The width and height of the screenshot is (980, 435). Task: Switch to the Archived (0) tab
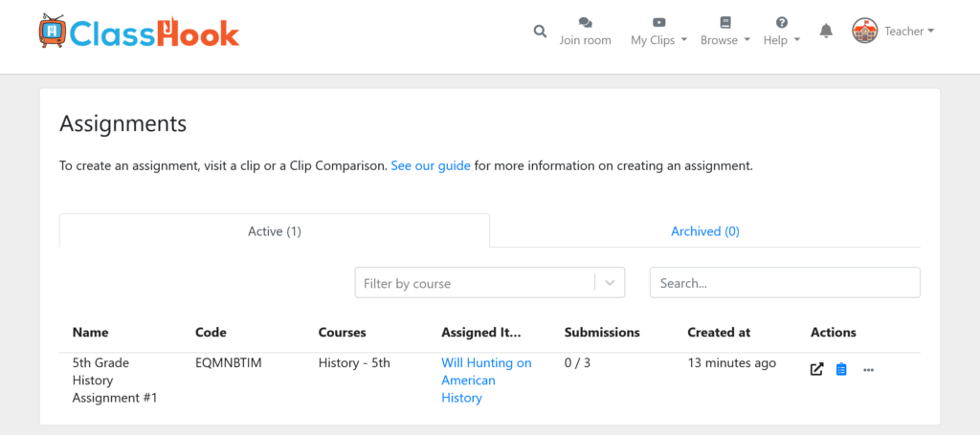click(x=705, y=231)
